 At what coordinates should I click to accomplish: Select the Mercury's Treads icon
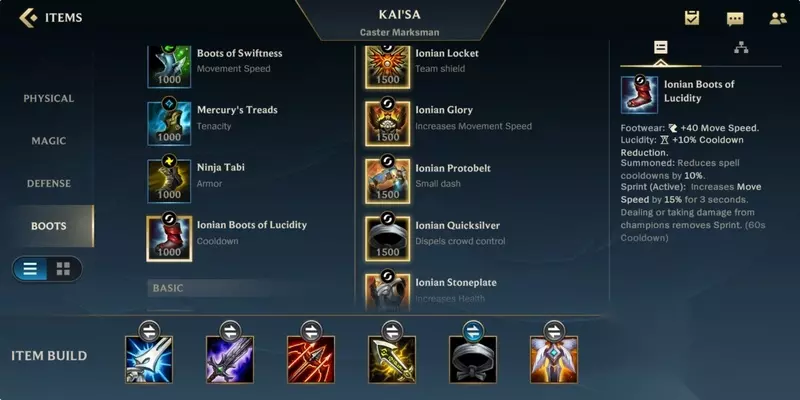click(x=169, y=123)
